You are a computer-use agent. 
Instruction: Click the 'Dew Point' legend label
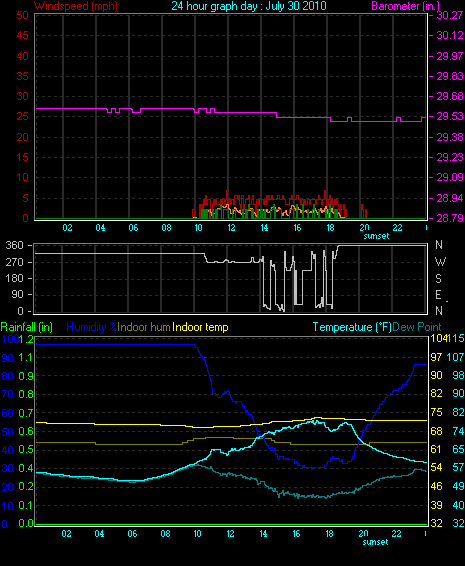pyautogui.click(x=417, y=327)
